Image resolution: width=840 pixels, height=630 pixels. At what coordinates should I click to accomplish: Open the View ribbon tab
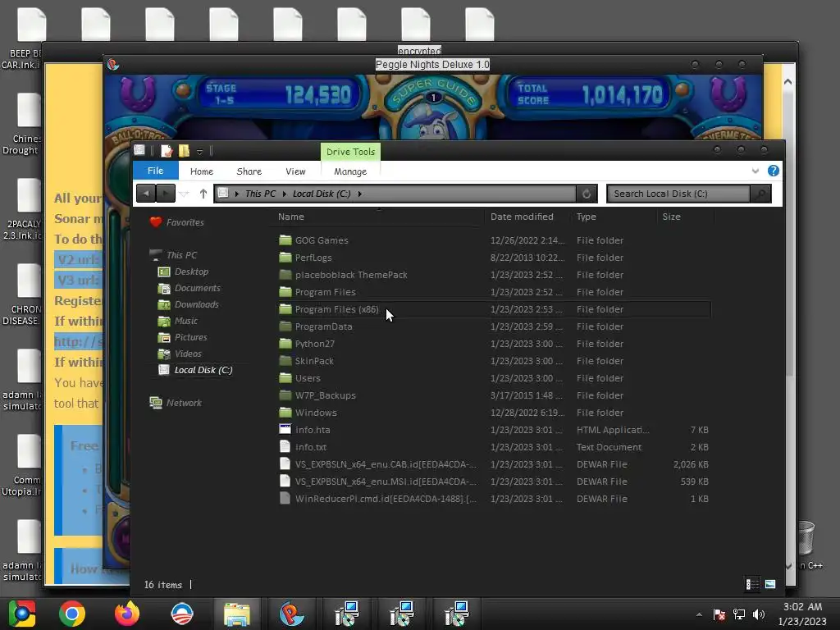tap(295, 171)
